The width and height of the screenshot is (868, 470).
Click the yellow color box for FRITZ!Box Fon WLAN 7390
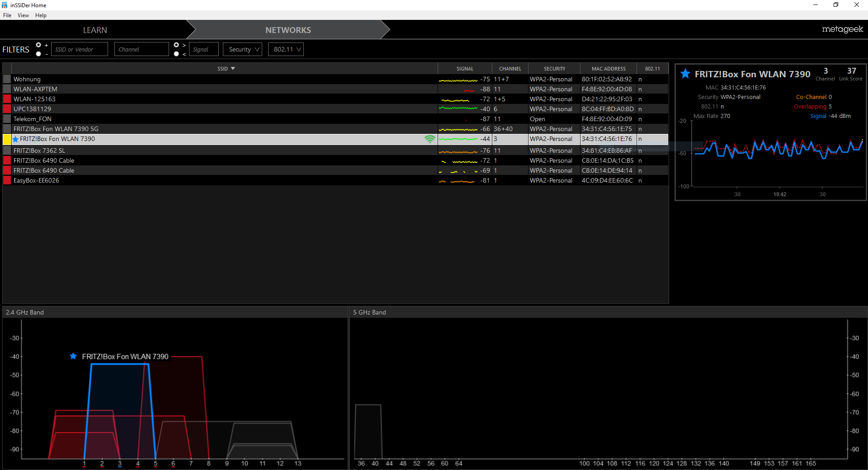click(7, 139)
